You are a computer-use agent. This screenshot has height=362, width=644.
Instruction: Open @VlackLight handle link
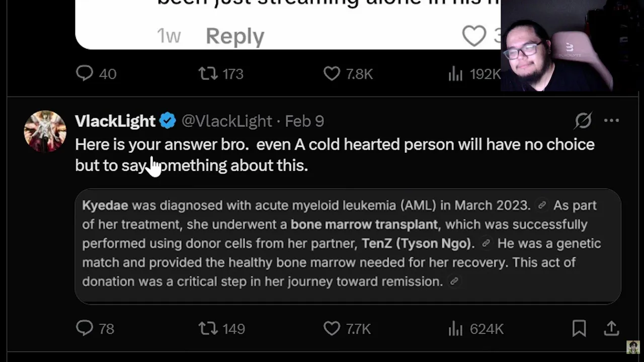[226, 121]
